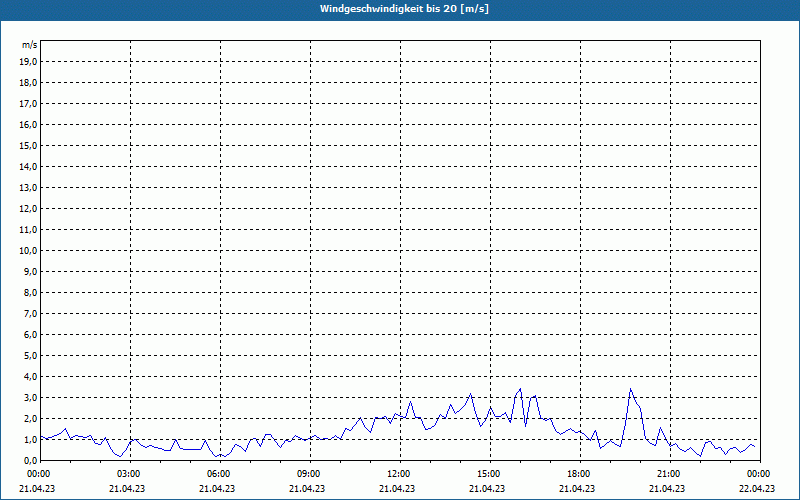Click the 18:00 time axis label
The width and height of the screenshot is (800, 500).
(x=580, y=474)
